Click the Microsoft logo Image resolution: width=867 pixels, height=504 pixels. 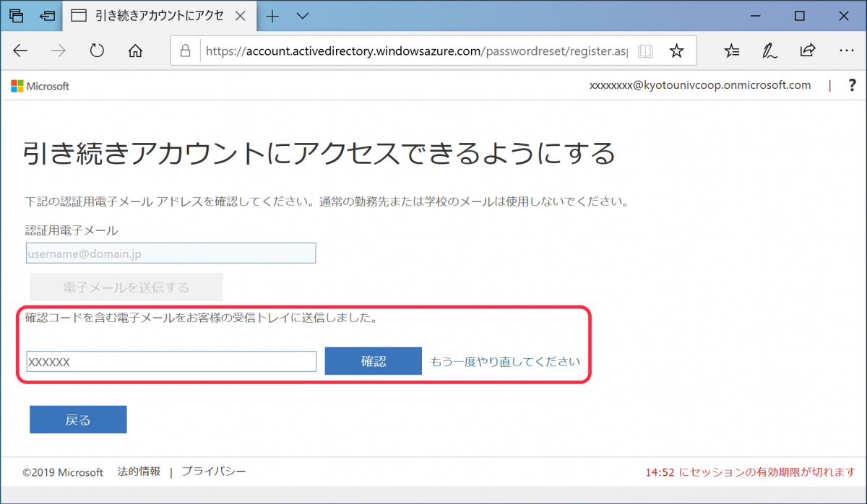pyautogui.click(x=40, y=85)
